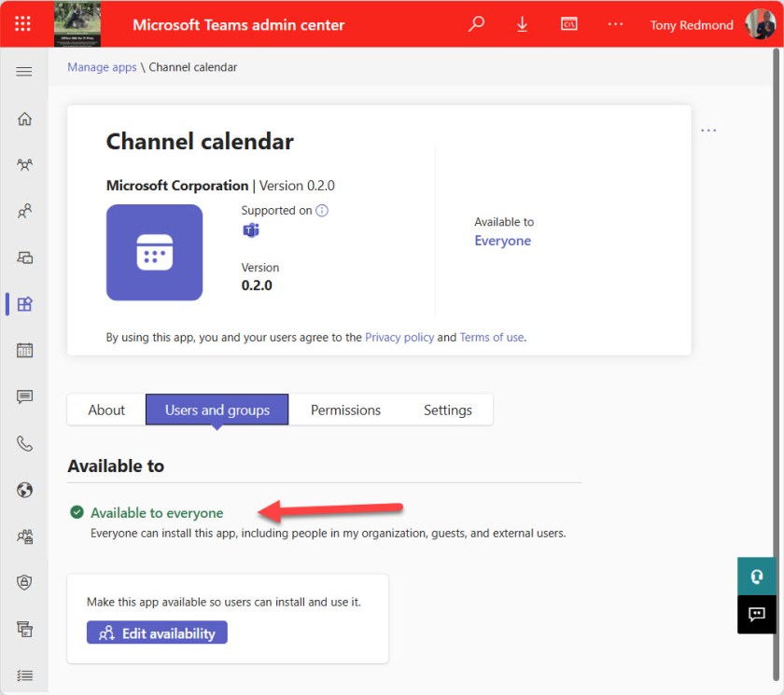The image size is (784, 695).
Task: Open Teams apps icon in sidebar
Action: pos(24,304)
